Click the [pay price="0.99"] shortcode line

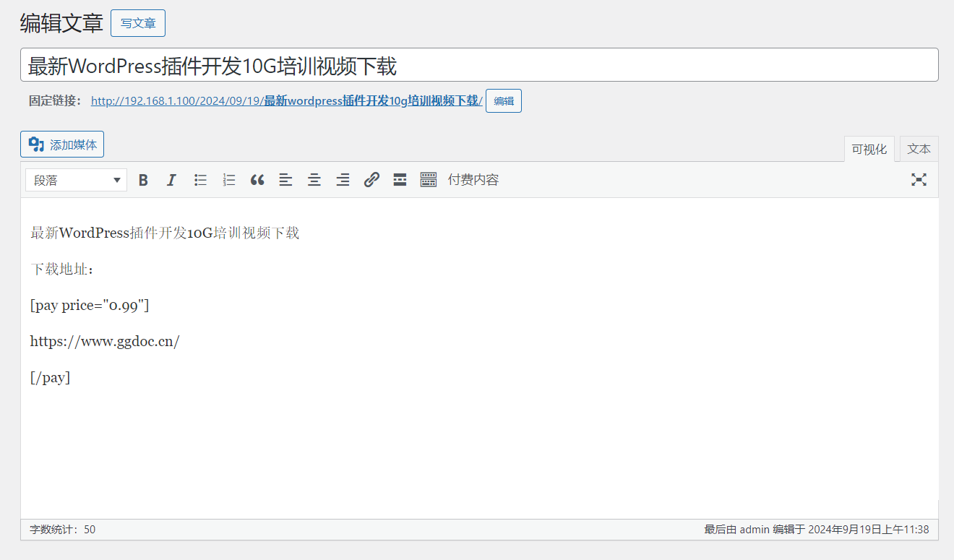[90, 305]
